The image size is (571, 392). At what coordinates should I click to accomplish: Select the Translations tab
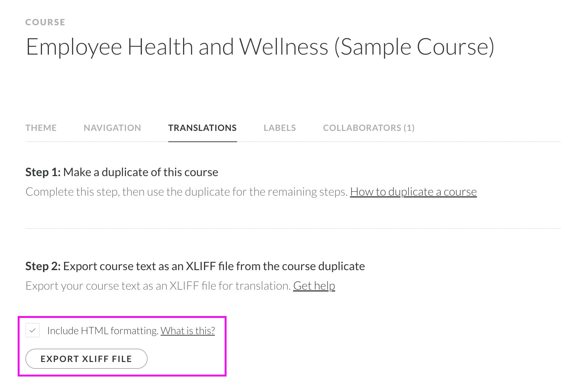click(x=202, y=128)
